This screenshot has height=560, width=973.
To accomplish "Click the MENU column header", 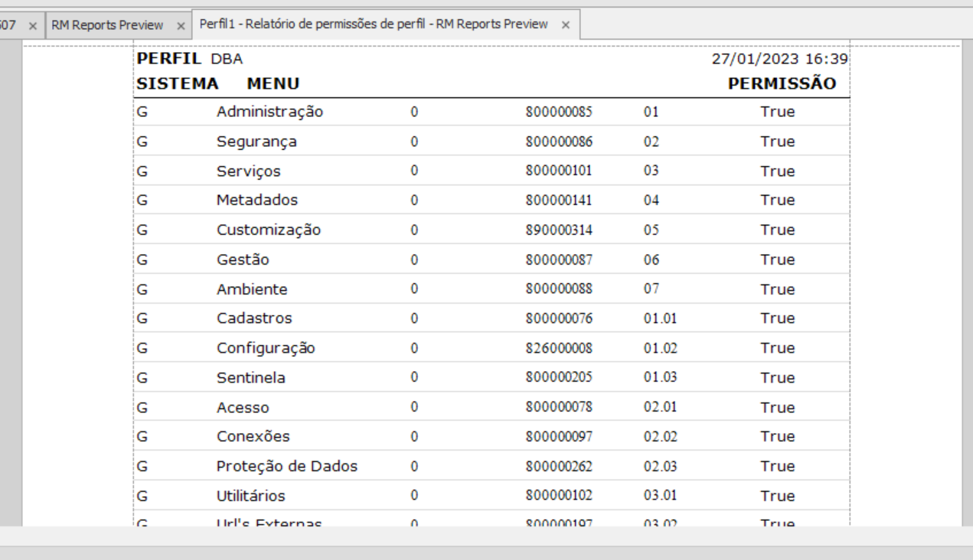I will click(273, 83).
